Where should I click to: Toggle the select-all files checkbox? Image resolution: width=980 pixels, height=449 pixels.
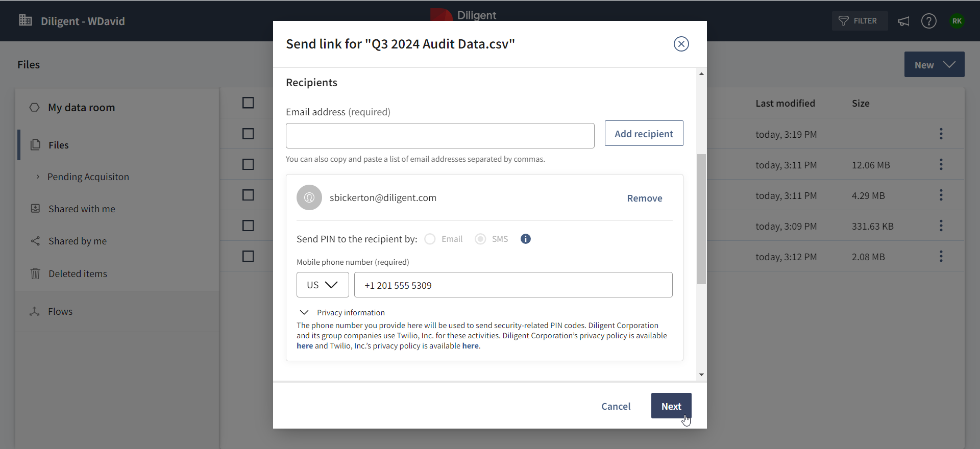pyautogui.click(x=248, y=103)
